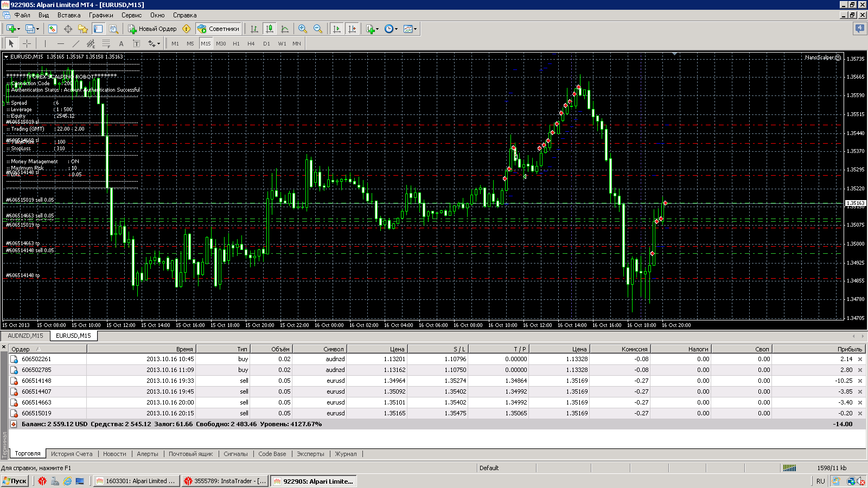Expand the Profiles dropdown arrow

click(x=37, y=29)
